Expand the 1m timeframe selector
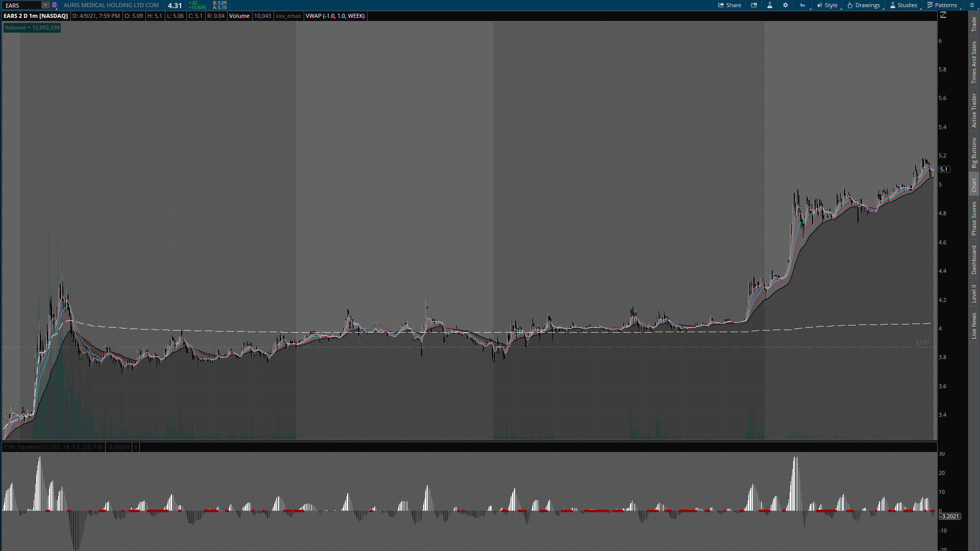 tap(802, 5)
